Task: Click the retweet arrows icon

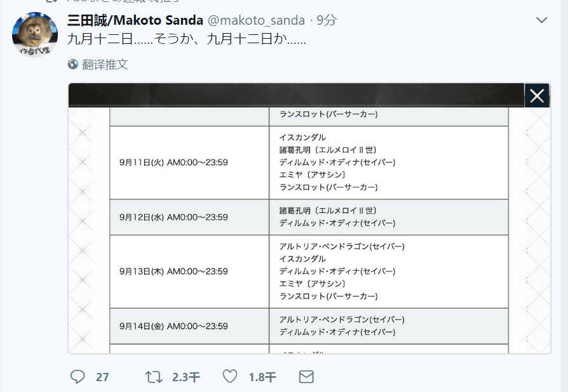Action: (x=153, y=376)
